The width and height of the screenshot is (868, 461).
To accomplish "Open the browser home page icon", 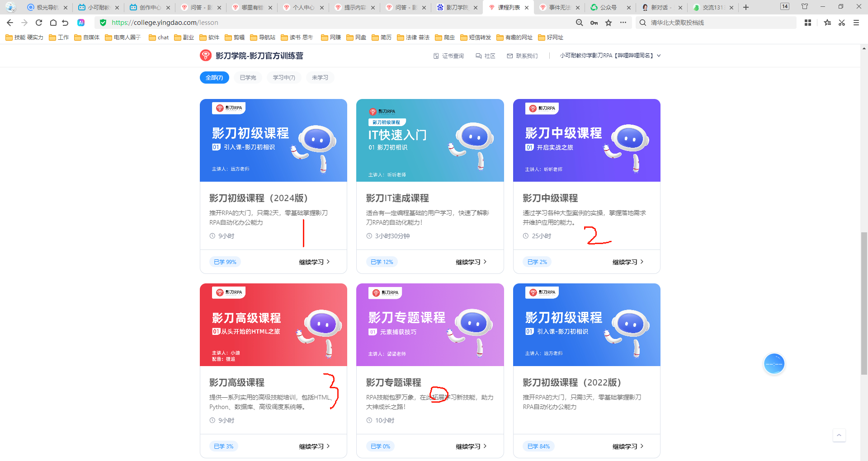I will pyautogui.click(x=53, y=23).
